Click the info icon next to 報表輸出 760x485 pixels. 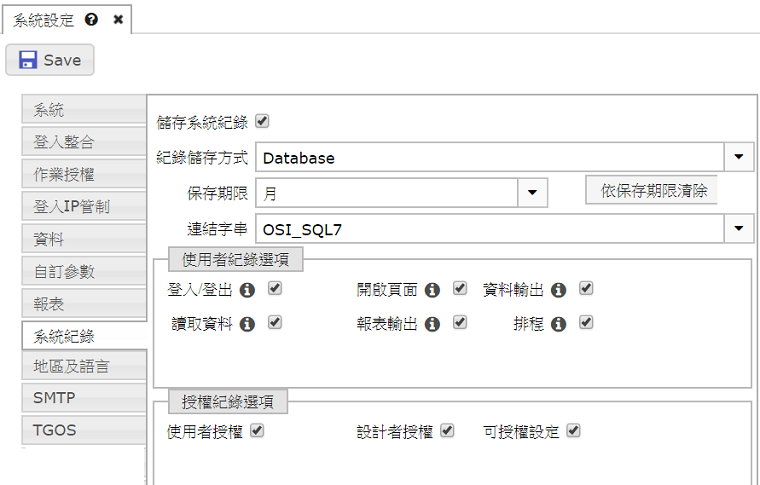click(x=432, y=324)
